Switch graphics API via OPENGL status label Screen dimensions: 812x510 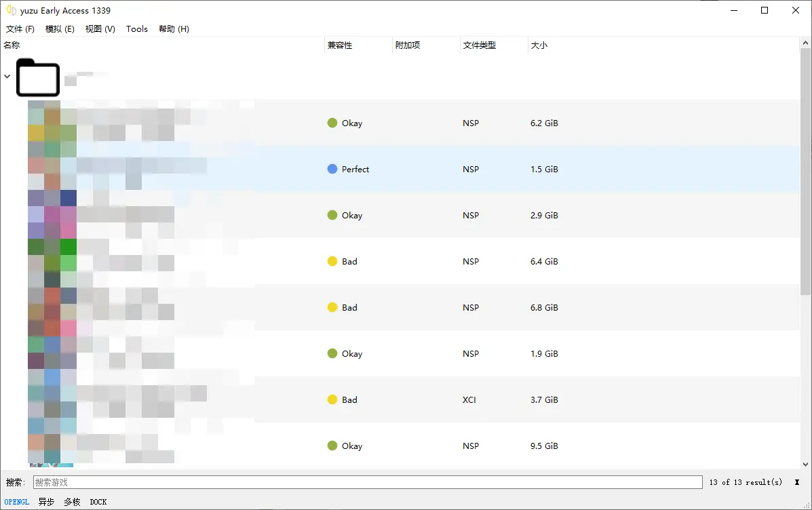[16, 502]
